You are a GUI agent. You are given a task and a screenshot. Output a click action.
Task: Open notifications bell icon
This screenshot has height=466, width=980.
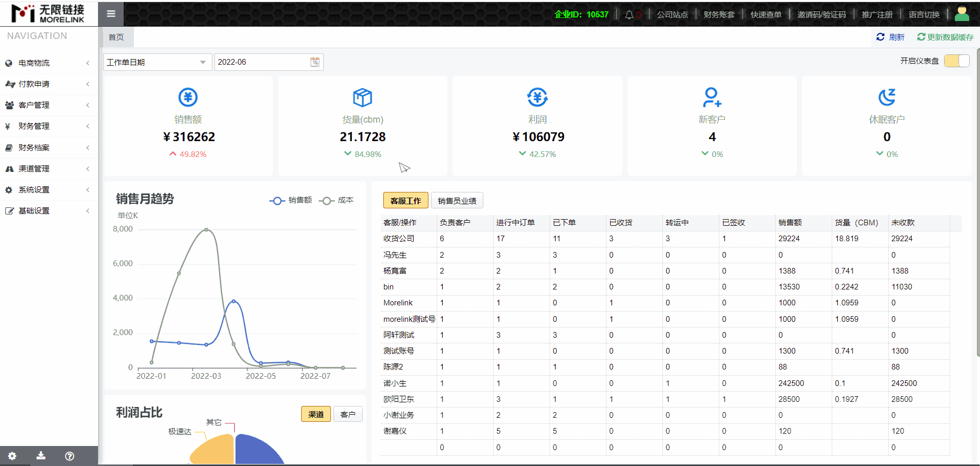(629, 14)
